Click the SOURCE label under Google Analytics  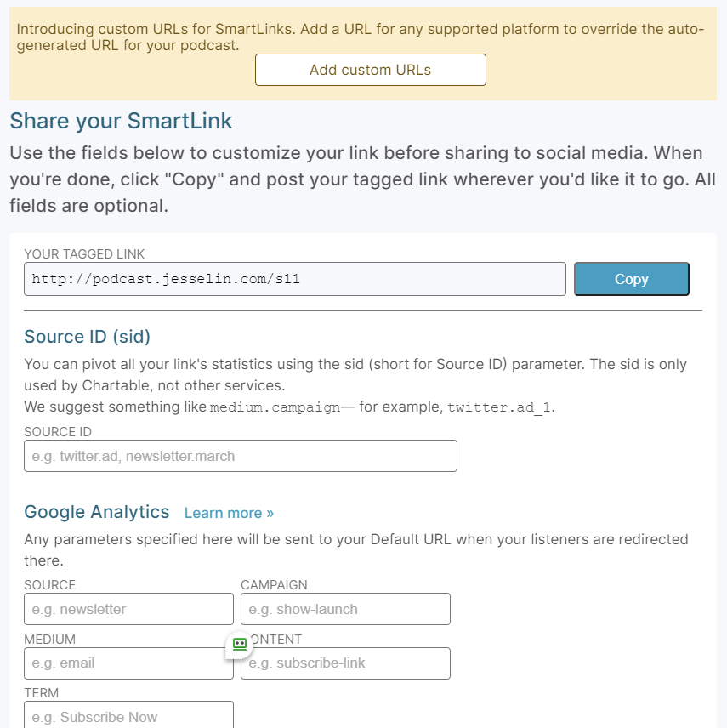(49, 584)
